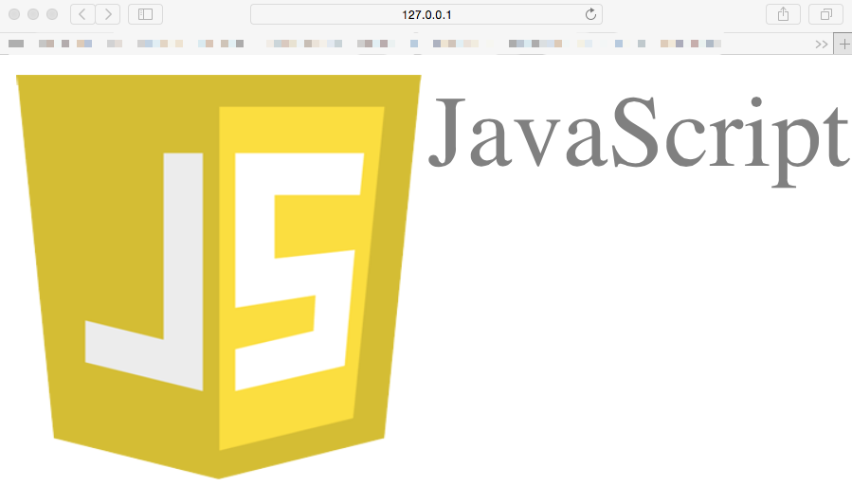Minimize the Safari window
852x504 pixels.
(x=33, y=14)
